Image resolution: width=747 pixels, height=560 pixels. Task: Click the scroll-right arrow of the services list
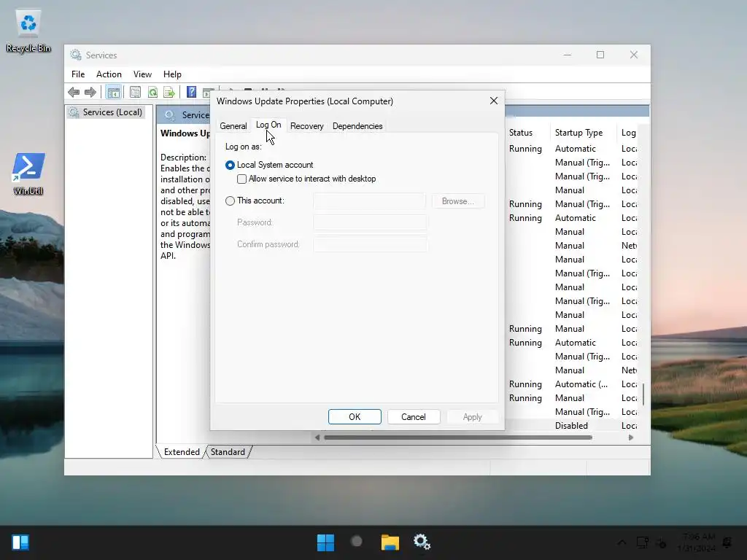click(631, 437)
